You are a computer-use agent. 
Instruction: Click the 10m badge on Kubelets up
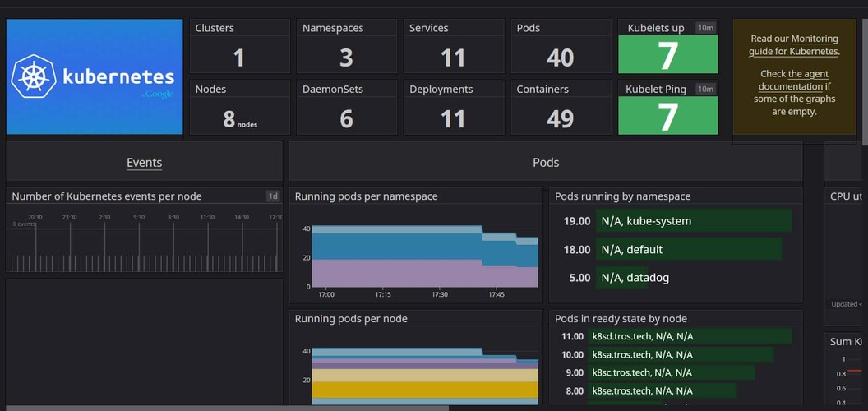[x=705, y=28]
